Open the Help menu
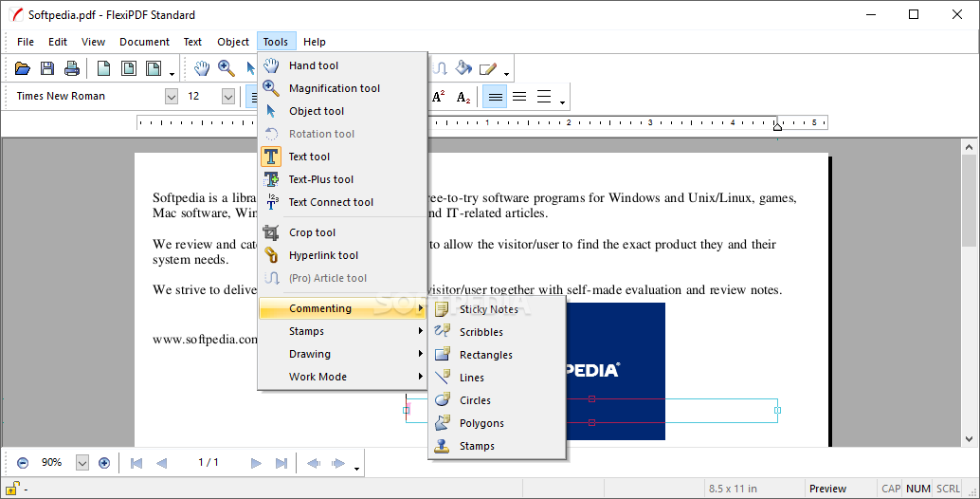980x499 pixels. (315, 42)
